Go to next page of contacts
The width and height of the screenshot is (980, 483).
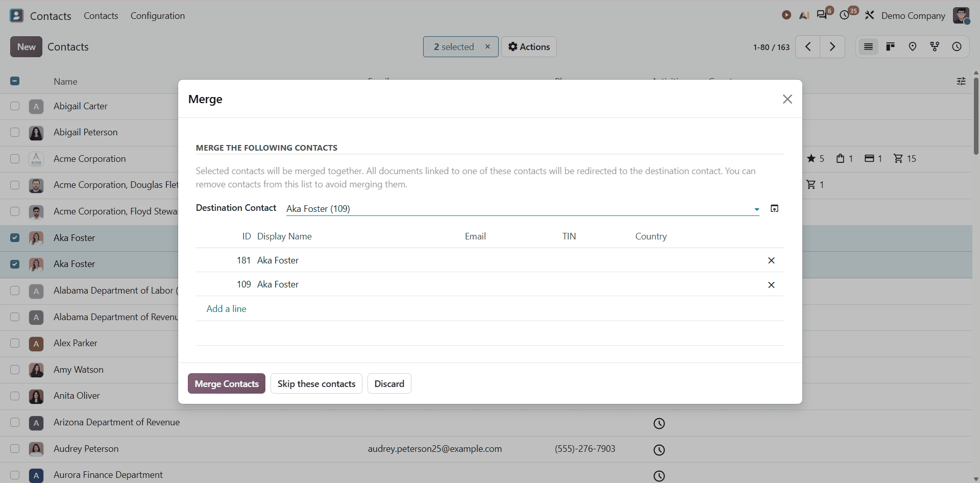[832, 46]
